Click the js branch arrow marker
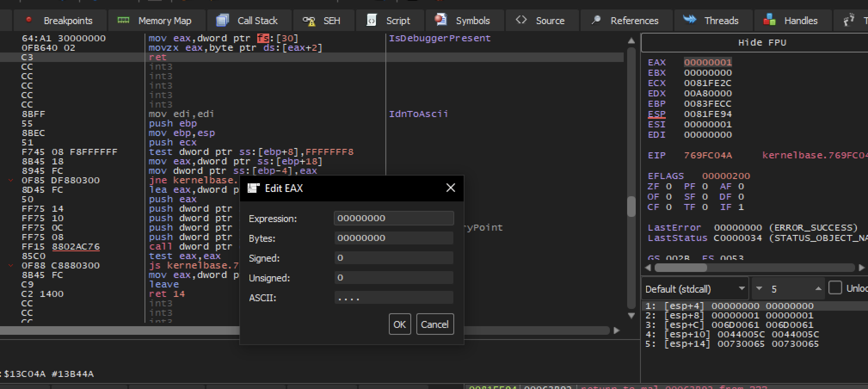 pyautogui.click(x=11, y=266)
